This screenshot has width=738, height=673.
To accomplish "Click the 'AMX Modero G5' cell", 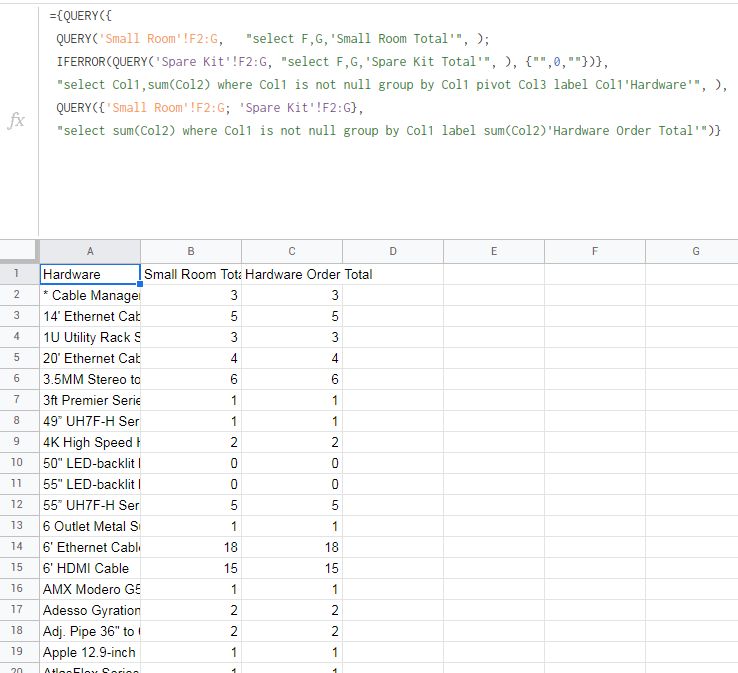I will pos(90,589).
